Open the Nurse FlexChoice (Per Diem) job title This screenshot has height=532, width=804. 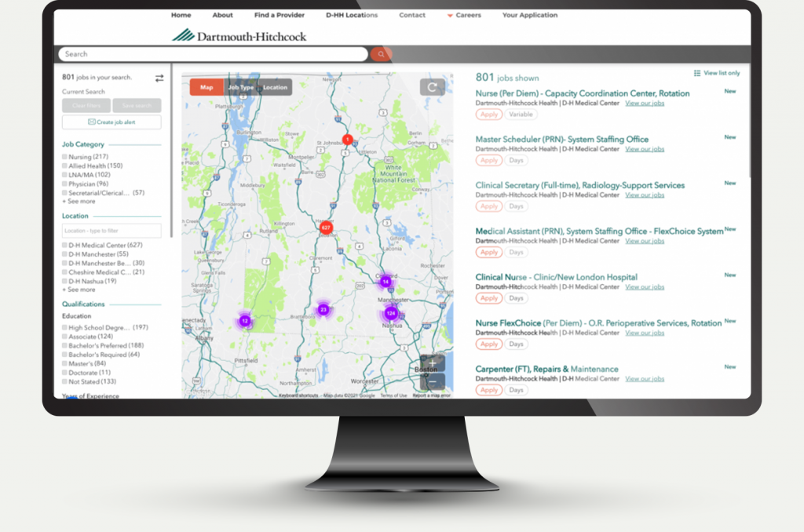coord(598,323)
